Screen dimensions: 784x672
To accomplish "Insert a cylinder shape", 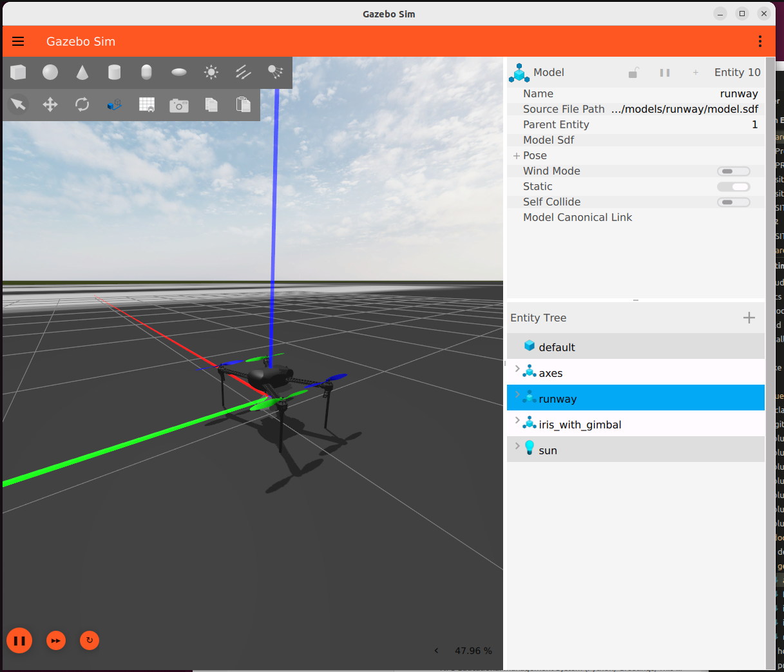I will 115,72.
